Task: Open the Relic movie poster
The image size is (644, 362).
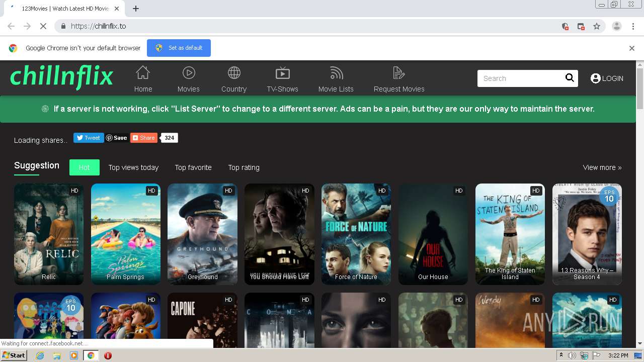Action: (x=49, y=234)
